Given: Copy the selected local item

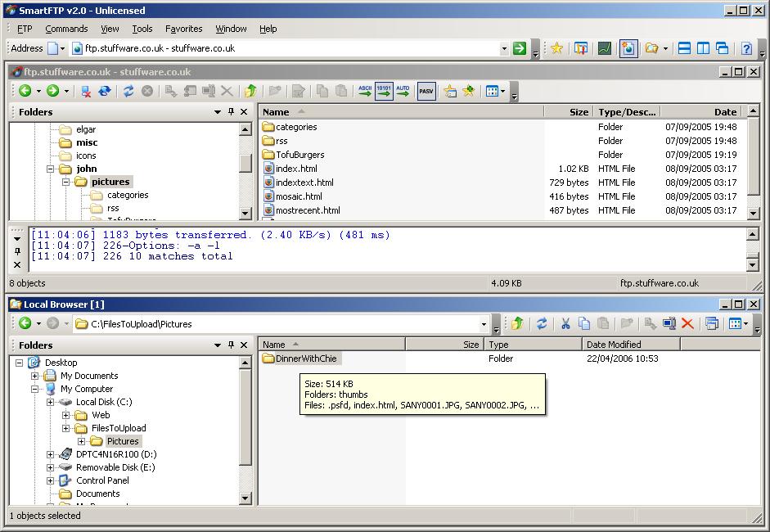Looking at the screenshot, I should click(x=584, y=323).
